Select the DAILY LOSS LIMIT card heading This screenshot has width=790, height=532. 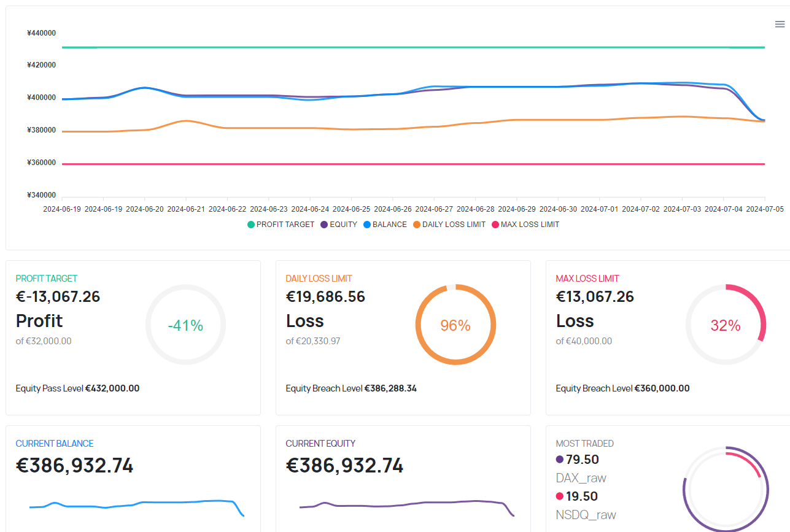point(319,279)
